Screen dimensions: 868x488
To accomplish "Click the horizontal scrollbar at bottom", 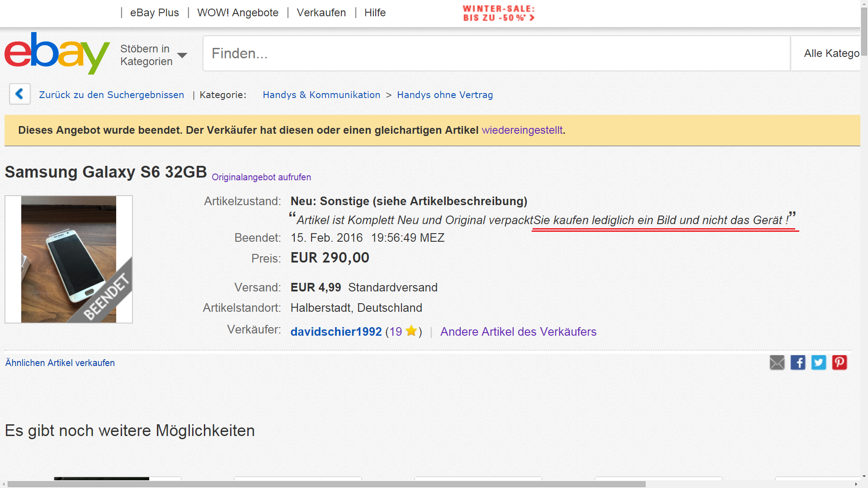I will 326,484.
